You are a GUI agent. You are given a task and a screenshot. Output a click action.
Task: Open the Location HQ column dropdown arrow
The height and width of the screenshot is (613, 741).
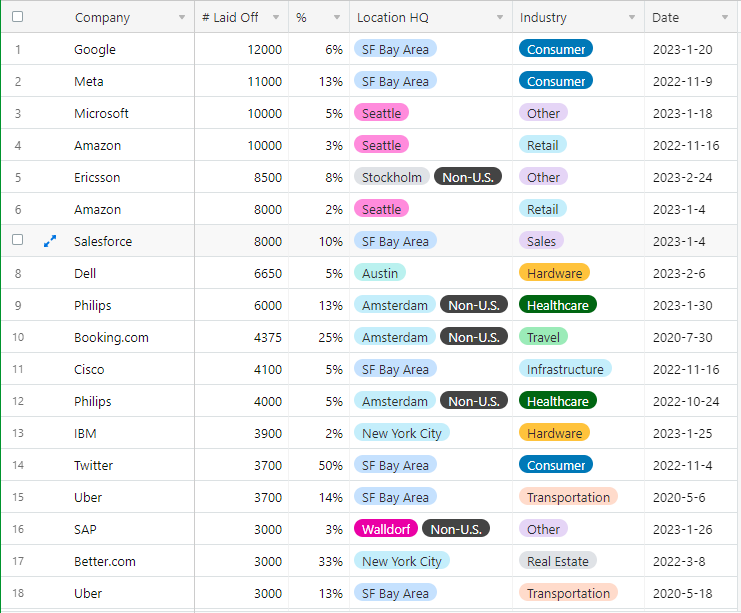(500, 17)
